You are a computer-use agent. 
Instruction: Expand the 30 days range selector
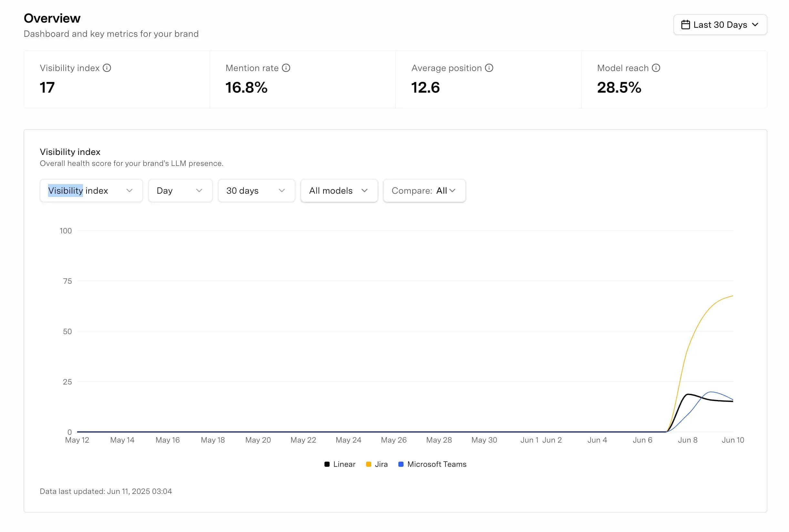[256, 190]
